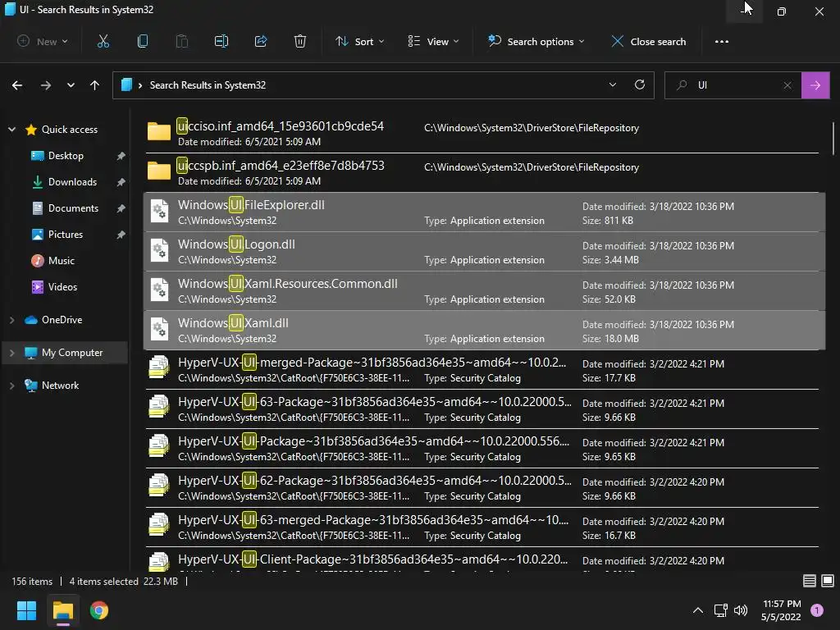Go forward with the right arrow
The image size is (840, 630).
click(46, 85)
